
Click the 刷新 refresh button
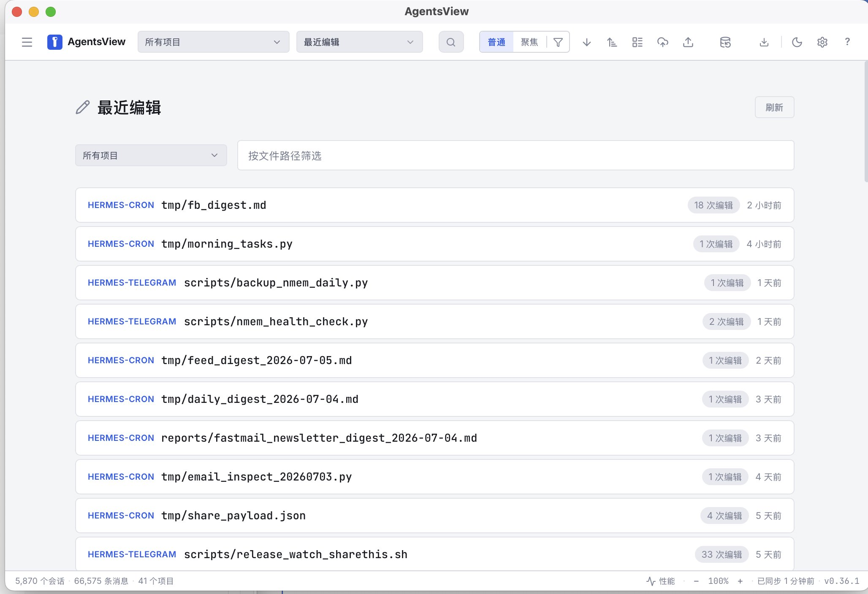(x=774, y=108)
